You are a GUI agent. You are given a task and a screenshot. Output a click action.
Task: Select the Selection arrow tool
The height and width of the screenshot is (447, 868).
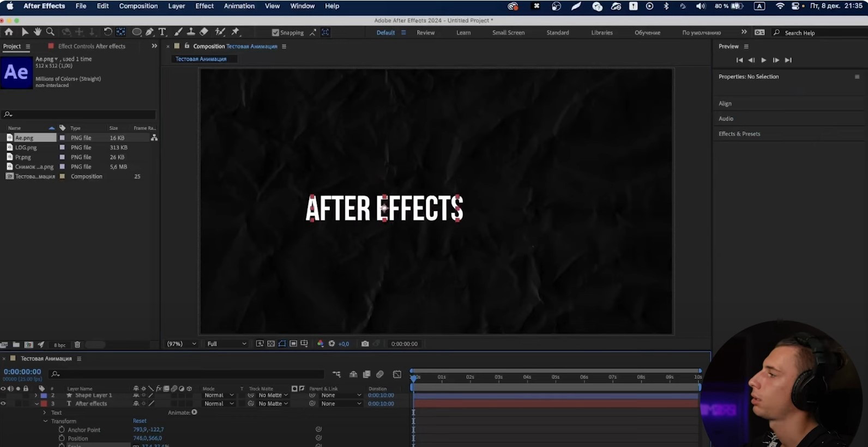click(x=25, y=32)
